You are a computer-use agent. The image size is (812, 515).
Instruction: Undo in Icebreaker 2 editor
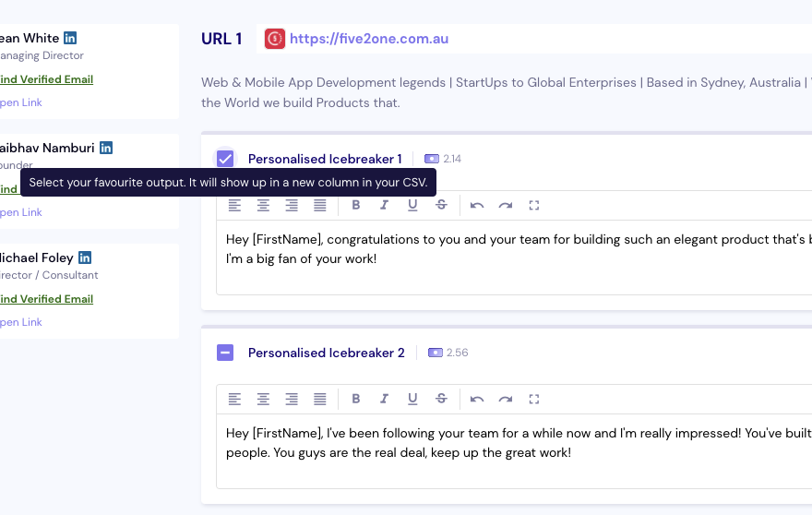pyautogui.click(x=477, y=399)
